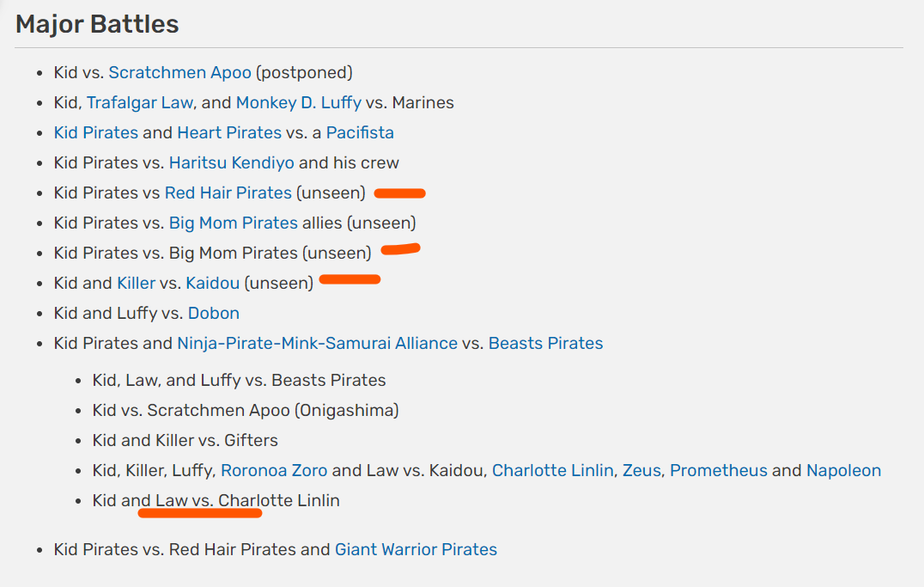Click the Dobon link
The width and height of the screenshot is (924, 587).
click(213, 314)
